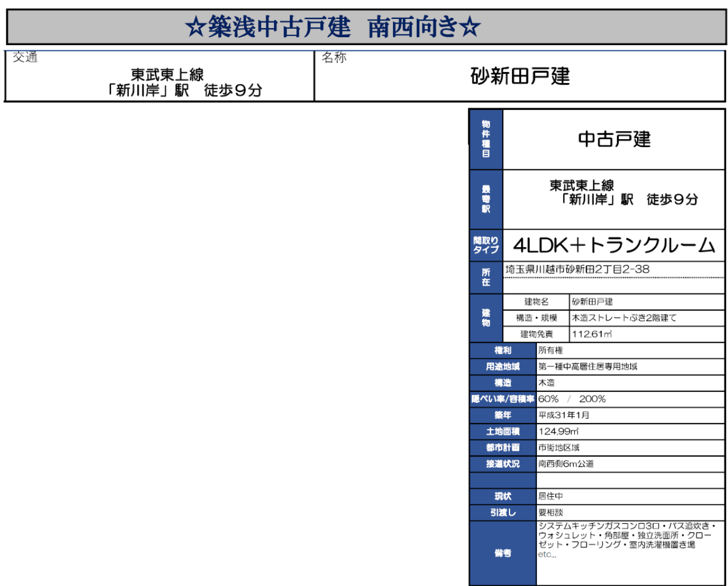728x586 pixels.
Task: Select the 居住中 current status cell
Action: pos(551,496)
